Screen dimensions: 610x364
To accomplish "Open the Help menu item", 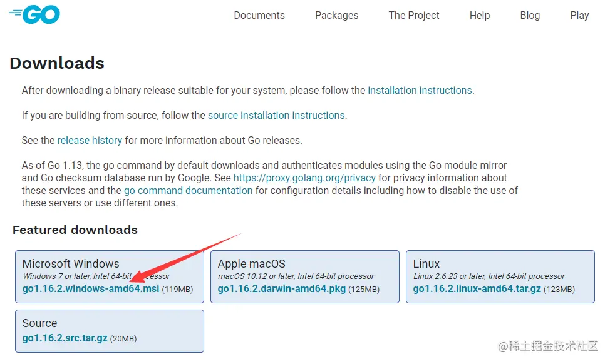I will tap(479, 16).
